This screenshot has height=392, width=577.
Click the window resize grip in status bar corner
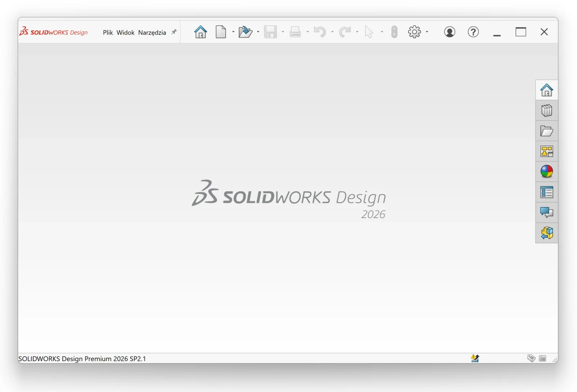555,360
